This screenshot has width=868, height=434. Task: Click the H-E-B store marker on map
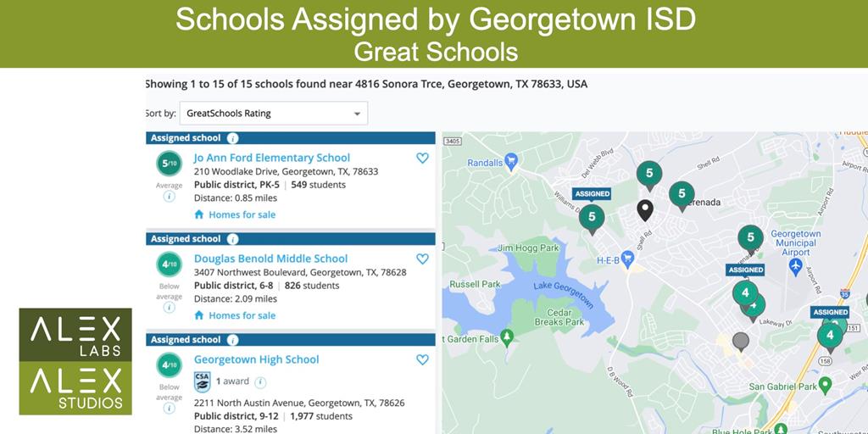[x=627, y=258]
